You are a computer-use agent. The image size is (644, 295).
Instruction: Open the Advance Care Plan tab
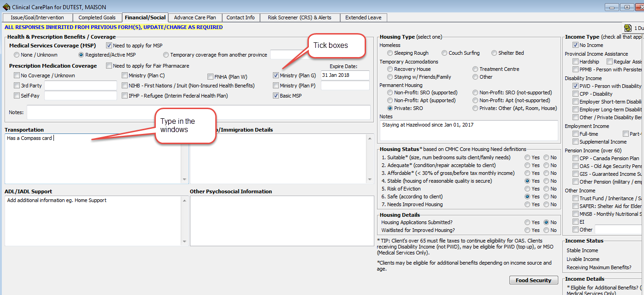tap(195, 17)
